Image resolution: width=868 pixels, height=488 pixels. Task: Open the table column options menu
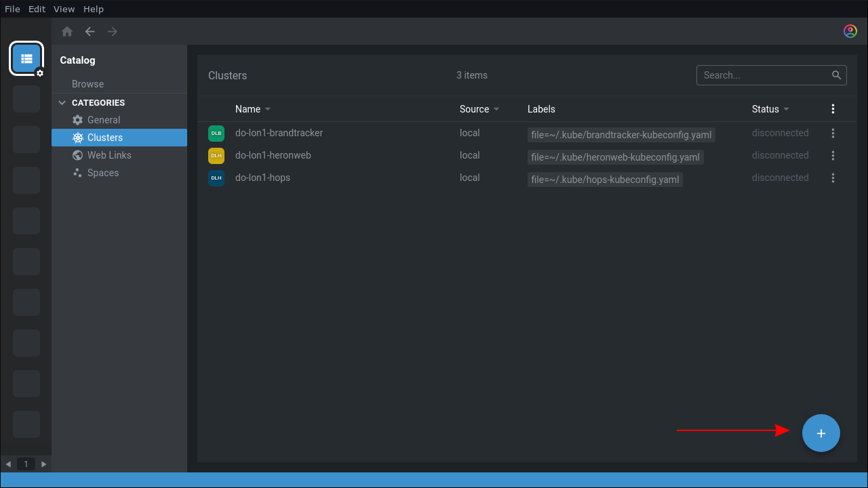[833, 109]
